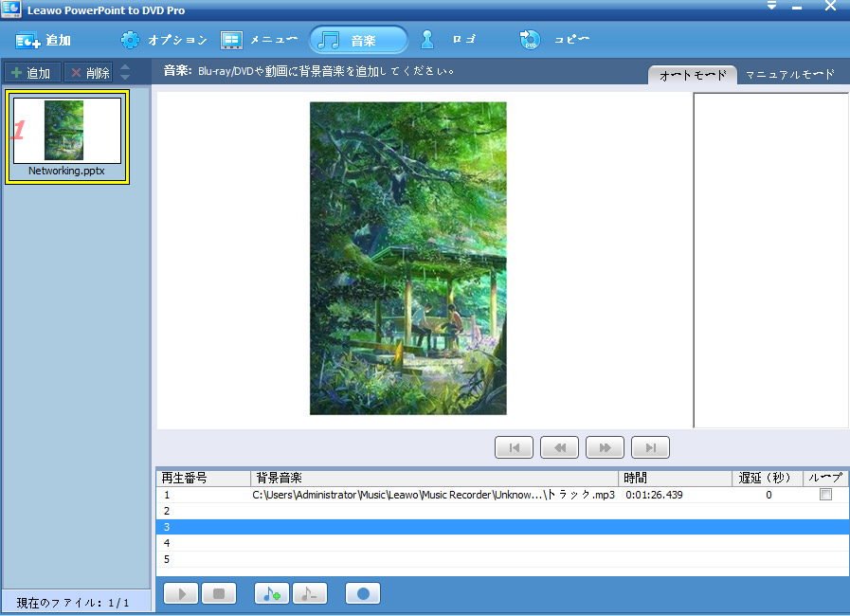Click the green plus 追加 file button
850x616 pixels.
tap(31, 72)
